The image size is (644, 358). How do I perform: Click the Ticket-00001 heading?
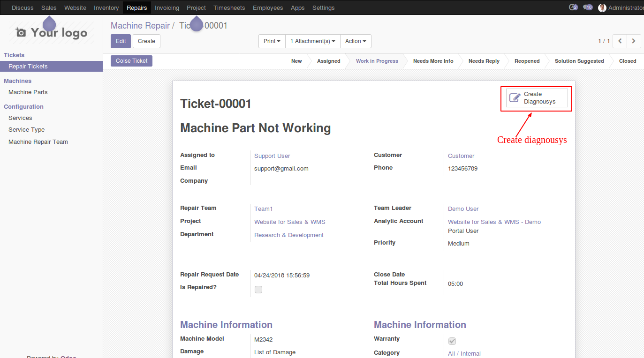[216, 104]
